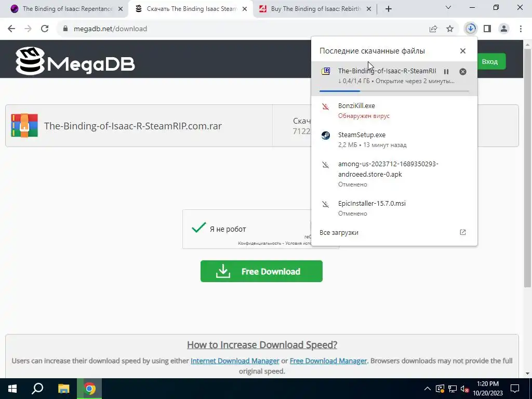Click the EpicInstaller cancelled icon
This screenshot has height=399, width=532.
pyautogui.click(x=326, y=204)
